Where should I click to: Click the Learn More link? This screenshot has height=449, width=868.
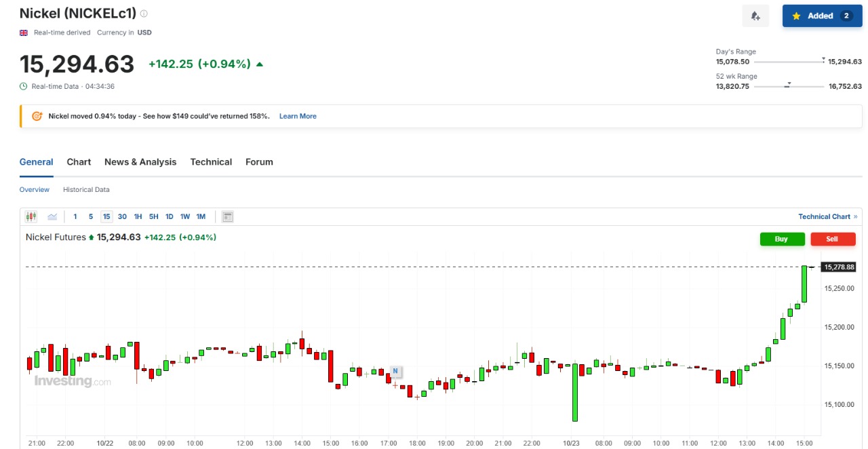(298, 116)
